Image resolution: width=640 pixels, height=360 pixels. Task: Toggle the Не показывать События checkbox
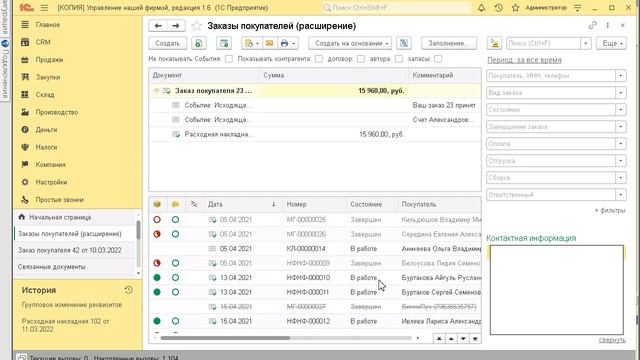(x=229, y=59)
